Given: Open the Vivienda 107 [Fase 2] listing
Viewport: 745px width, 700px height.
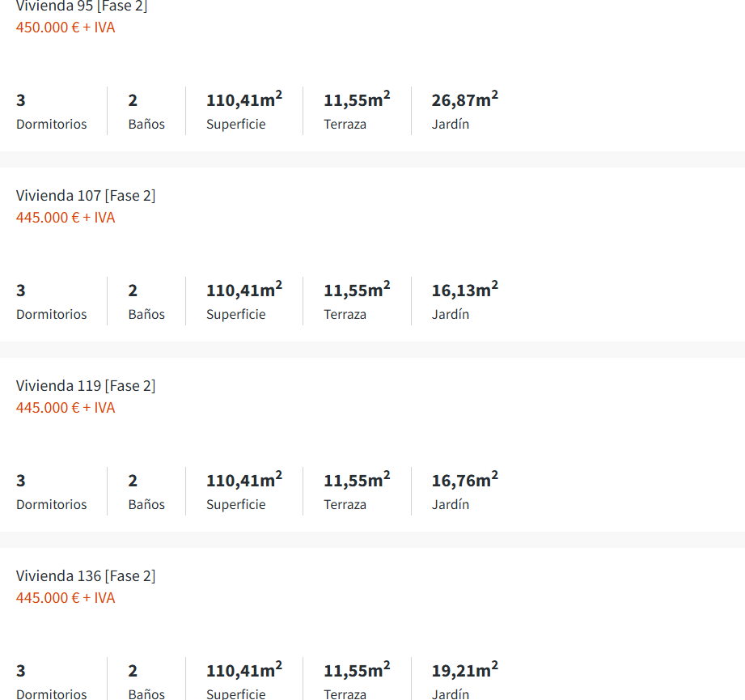Looking at the screenshot, I should tap(86, 196).
